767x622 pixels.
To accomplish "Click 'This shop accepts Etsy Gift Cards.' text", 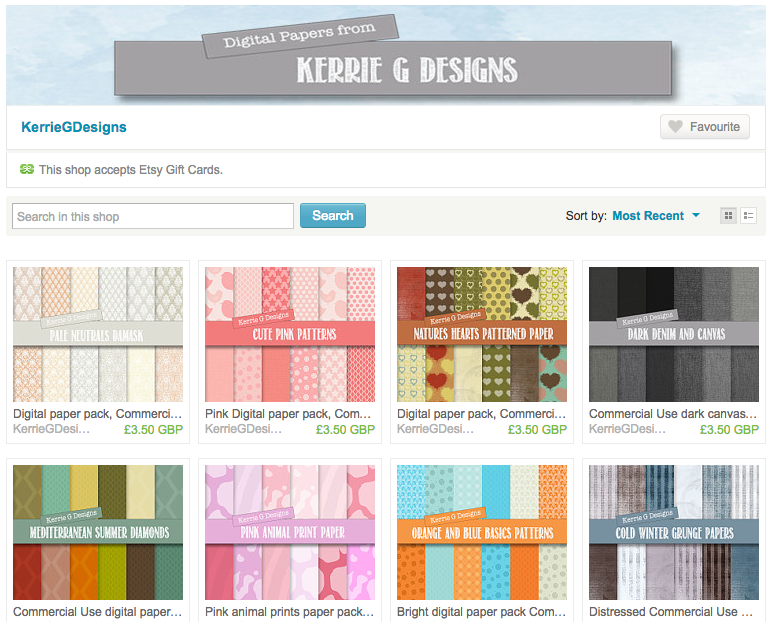I will [131, 170].
